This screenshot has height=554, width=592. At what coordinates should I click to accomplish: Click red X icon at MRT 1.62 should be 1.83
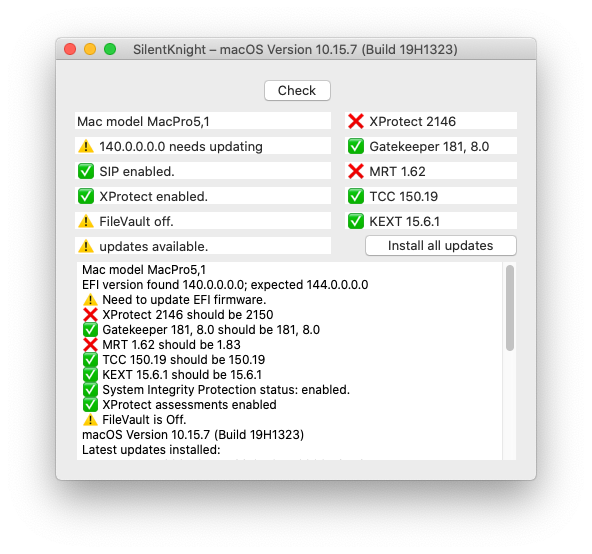tap(90, 344)
